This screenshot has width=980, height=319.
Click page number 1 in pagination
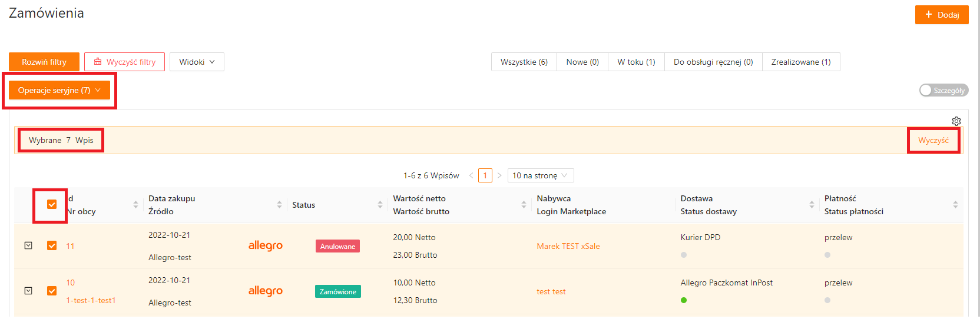point(485,175)
